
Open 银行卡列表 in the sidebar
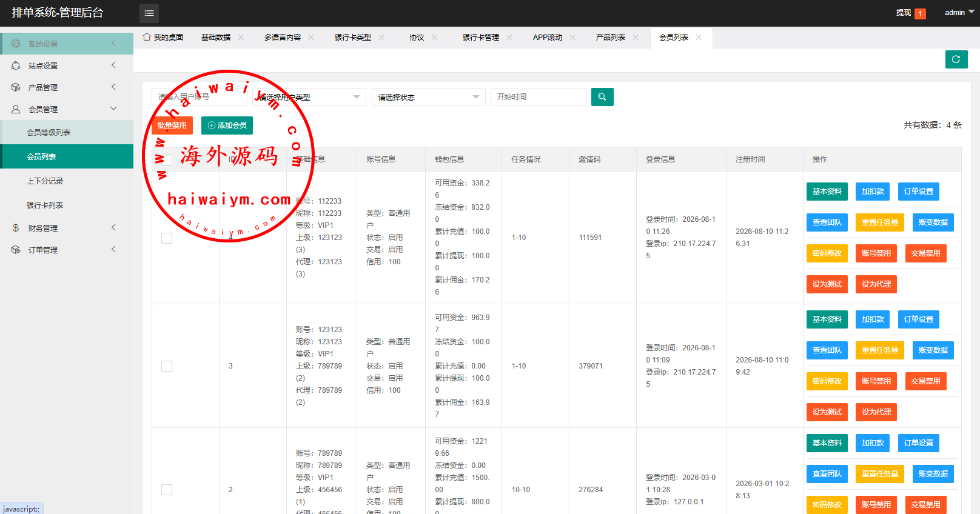[x=67, y=205]
